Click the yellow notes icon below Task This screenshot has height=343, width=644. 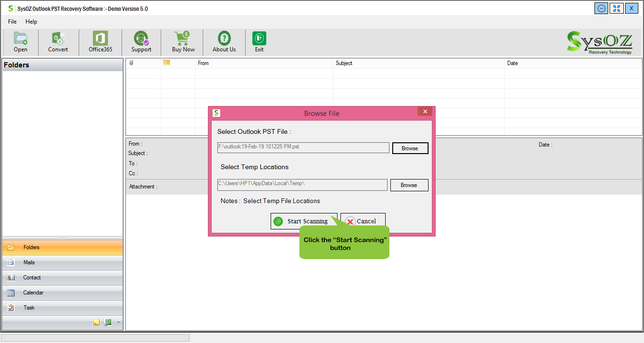coord(96,323)
